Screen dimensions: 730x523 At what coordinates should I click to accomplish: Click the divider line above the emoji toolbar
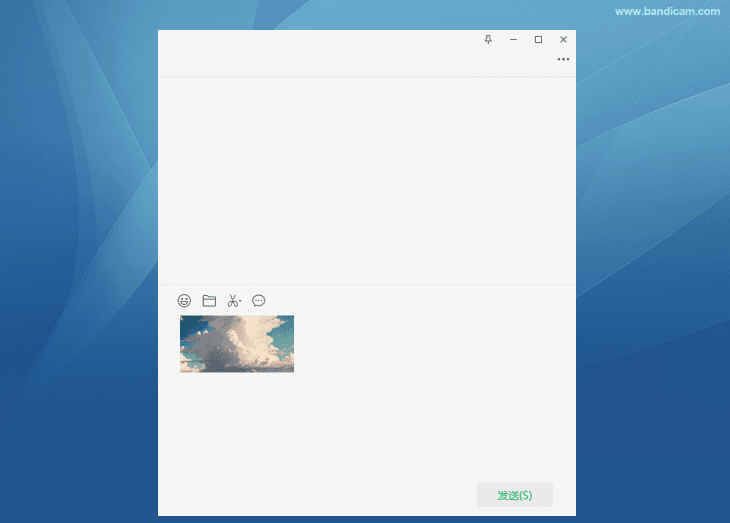[x=366, y=285]
